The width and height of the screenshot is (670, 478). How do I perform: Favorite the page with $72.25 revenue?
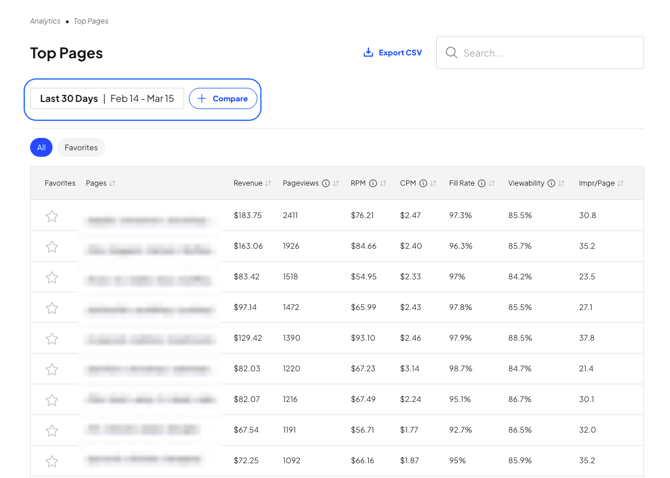52,461
